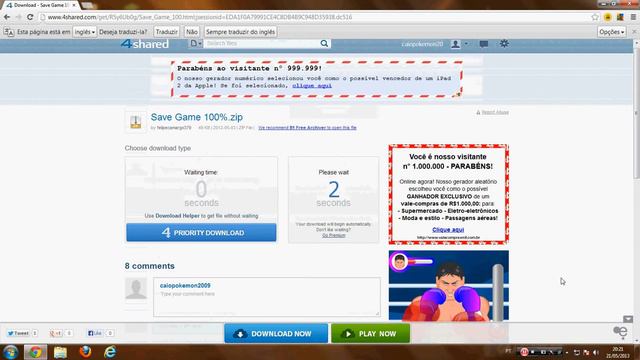Click the '8 comments' heading
Image resolution: width=640 pixels, height=360 pixels.
pos(150,266)
